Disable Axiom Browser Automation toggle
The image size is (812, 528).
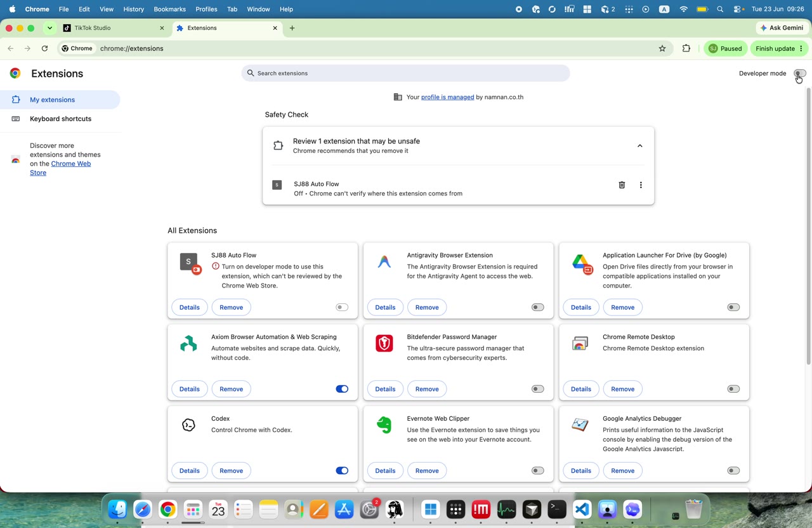(x=342, y=389)
